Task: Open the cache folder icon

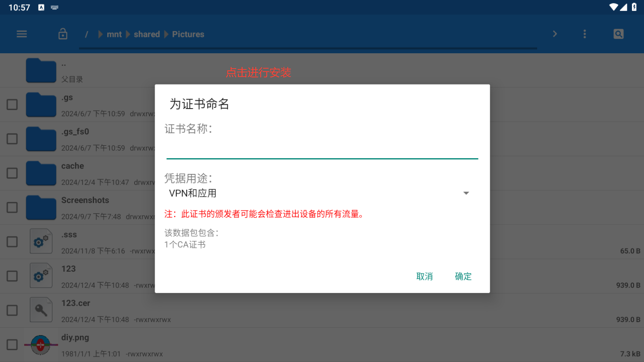Action: pyautogui.click(x=41, y=173)
